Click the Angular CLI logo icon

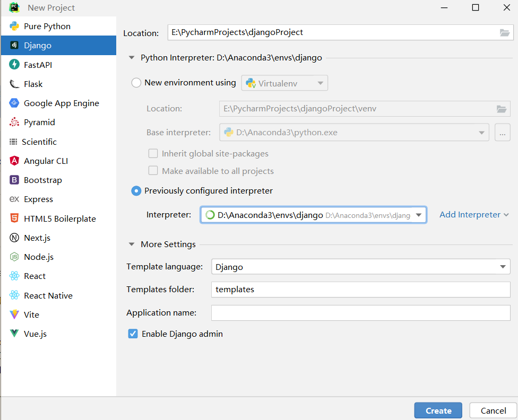pos(14,161)
